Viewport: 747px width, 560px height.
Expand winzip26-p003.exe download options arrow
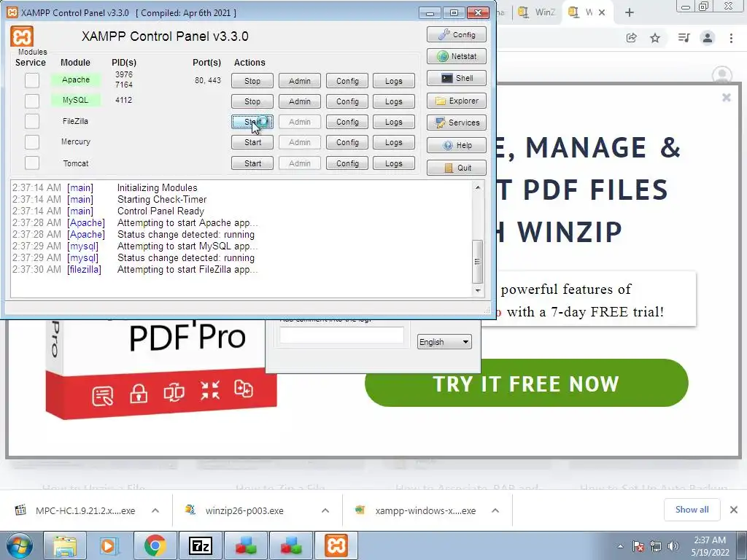[325, 510]
